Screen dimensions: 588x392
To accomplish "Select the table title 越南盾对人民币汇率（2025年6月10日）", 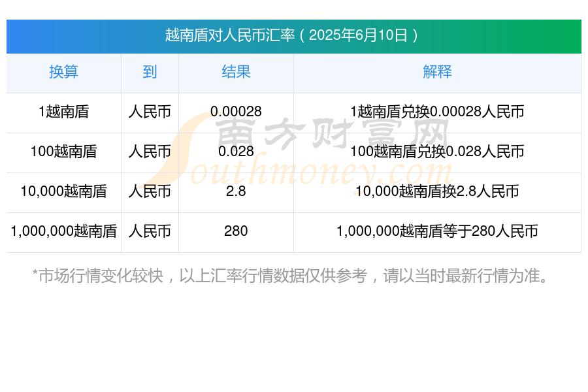I will click(292, 35).
